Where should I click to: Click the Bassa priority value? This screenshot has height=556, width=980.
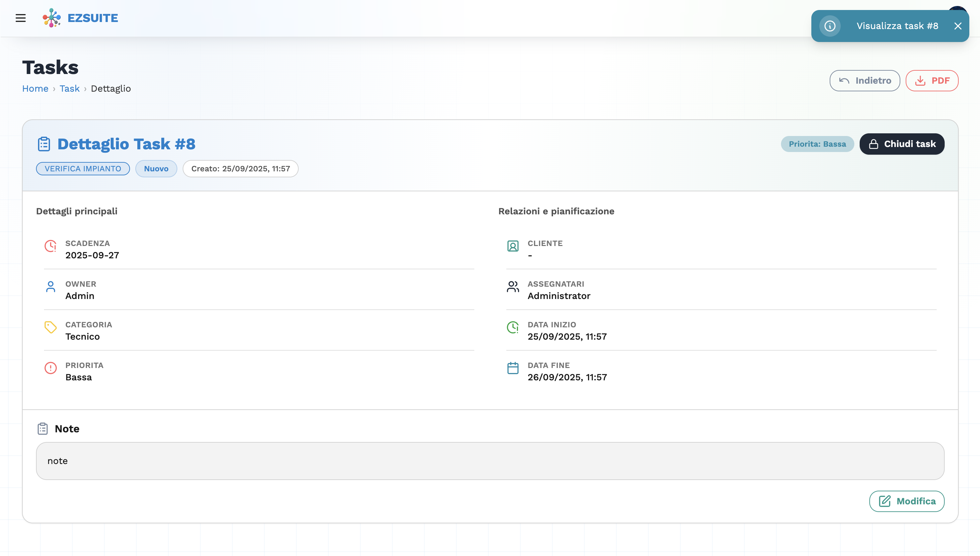tap(79, 377)
